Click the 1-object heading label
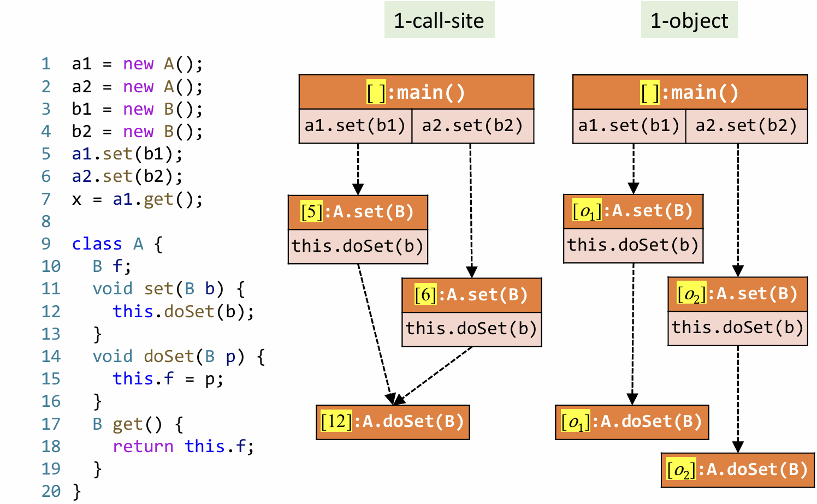Screen dimensions: 817x504 pyautogui.click(x=689, y=21)
